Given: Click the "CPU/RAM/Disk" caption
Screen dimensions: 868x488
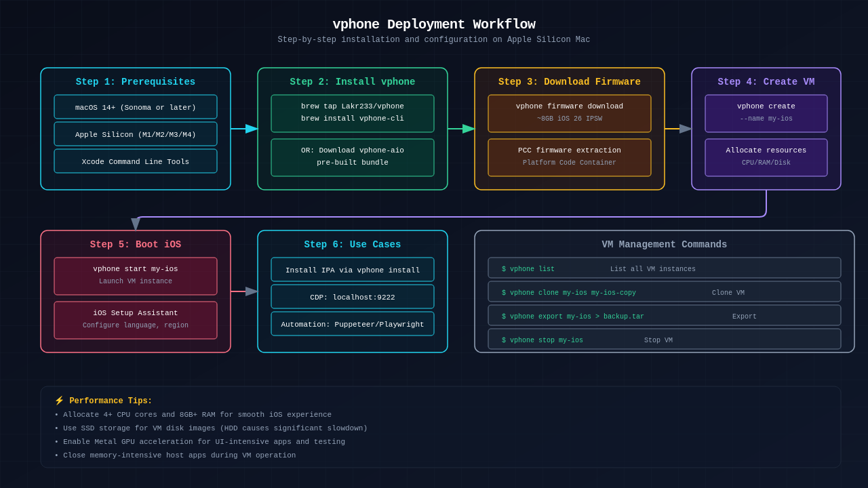Looking at the screenshot, I should pos(766,163).
